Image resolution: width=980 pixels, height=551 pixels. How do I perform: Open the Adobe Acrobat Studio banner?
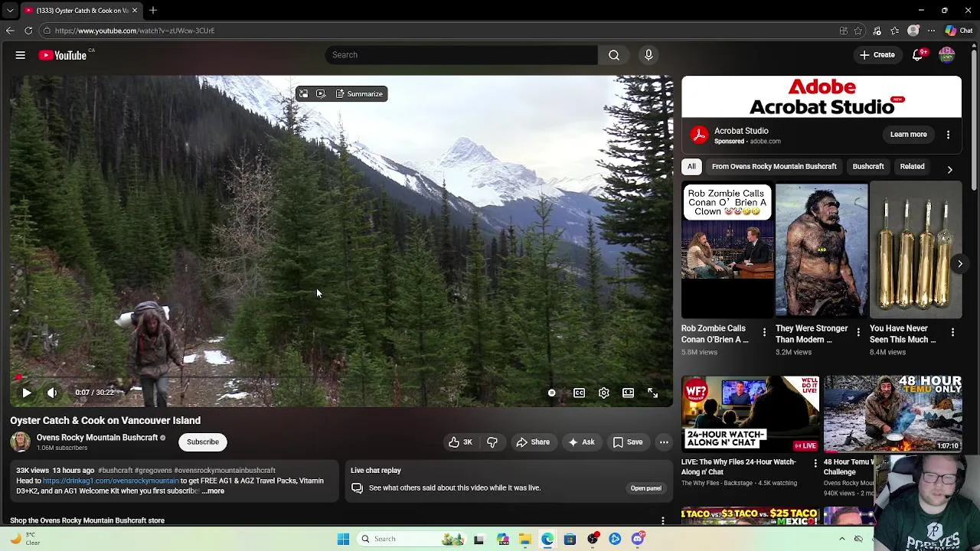[822, 97]
